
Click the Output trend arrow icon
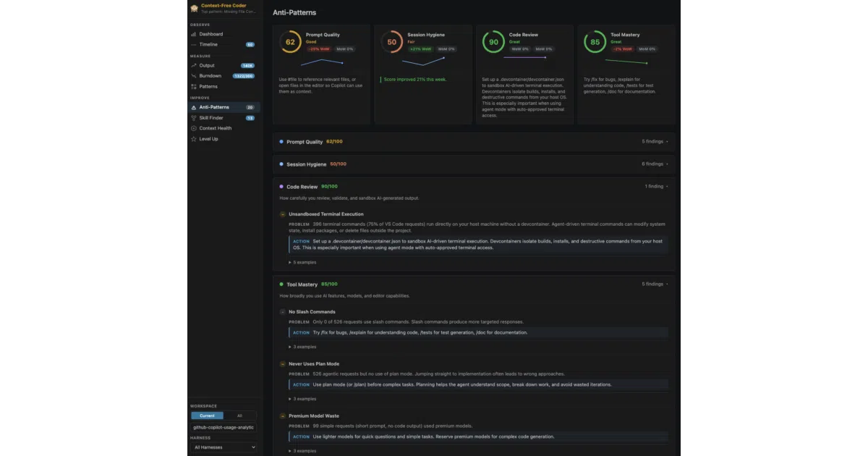click(x=193, y=65)
